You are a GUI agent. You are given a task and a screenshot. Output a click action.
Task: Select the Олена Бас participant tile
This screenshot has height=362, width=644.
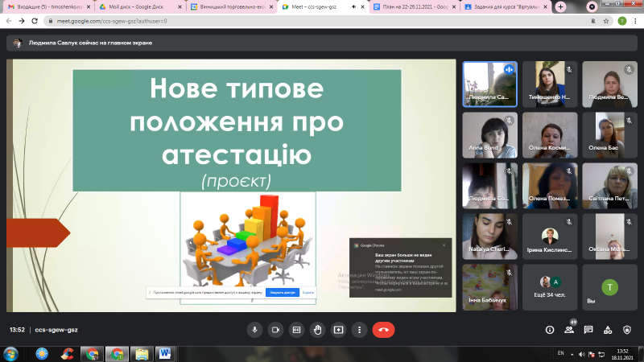(609, 135)
